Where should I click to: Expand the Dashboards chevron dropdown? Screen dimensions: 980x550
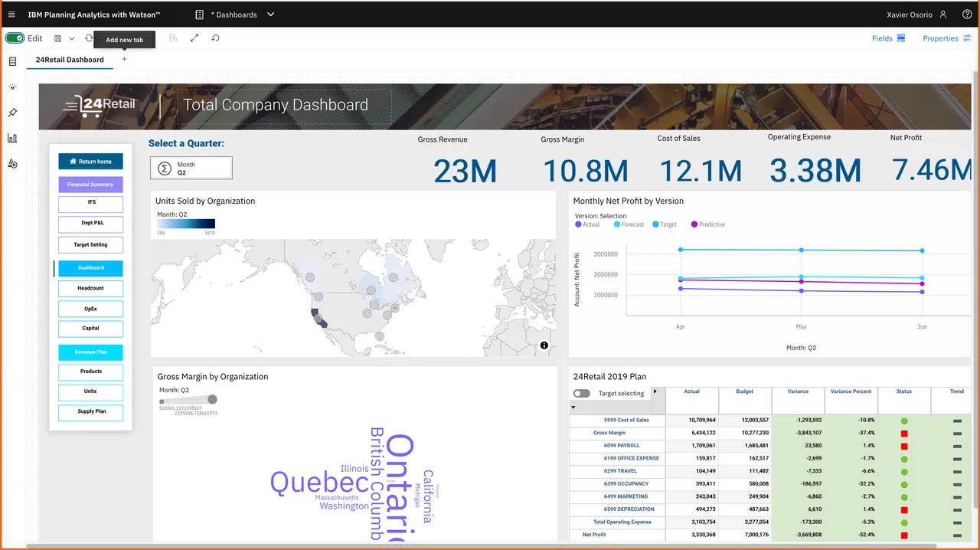pyautogui.click(x=271, y=15)
